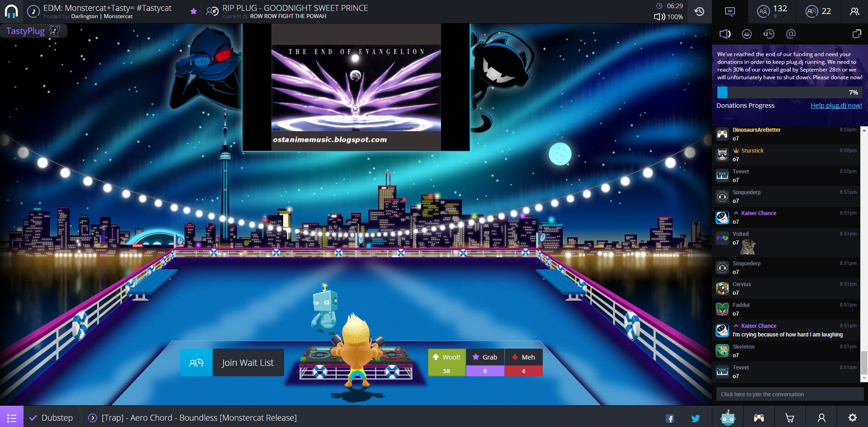Expand the Dubstep active playlist

[x=51, y=417]
